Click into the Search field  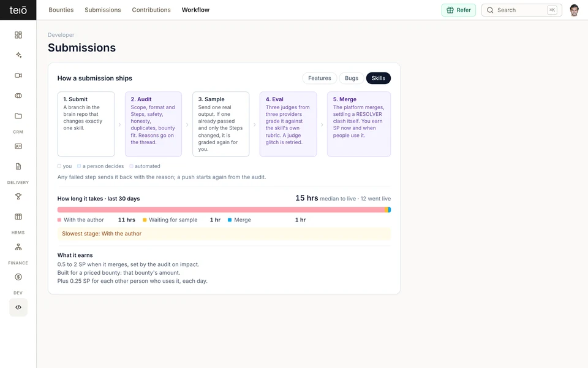pos(522,10)
